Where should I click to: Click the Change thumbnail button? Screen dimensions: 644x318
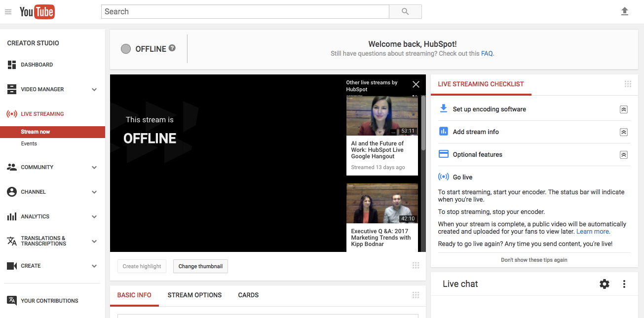200,266
